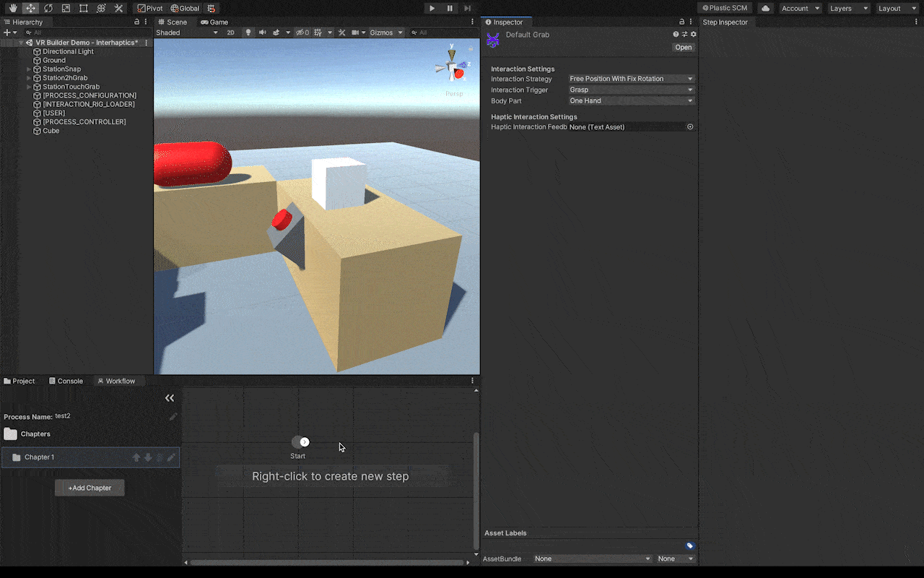
Task: Open the preset selector icon in Inspector
Action: tap(684, 34)
